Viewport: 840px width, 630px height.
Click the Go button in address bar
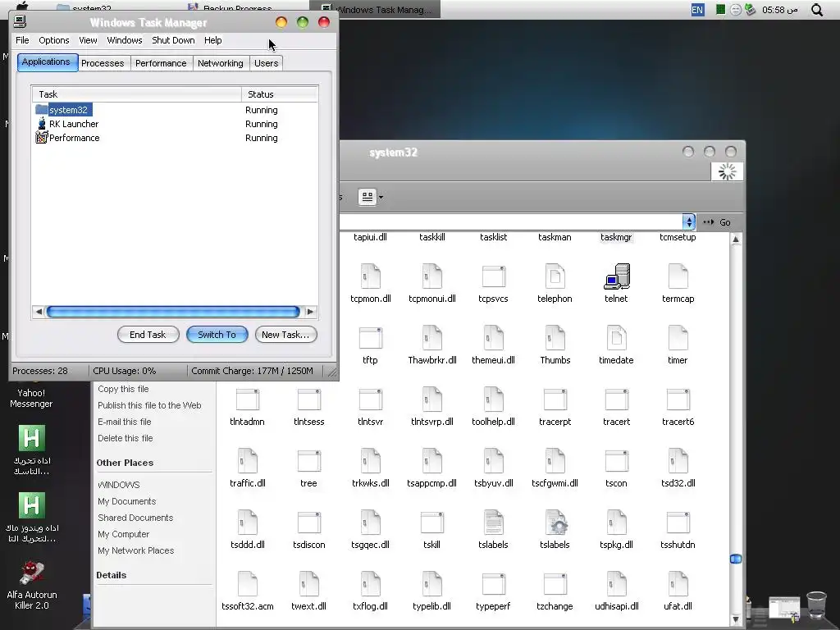[x=717, y=222]
